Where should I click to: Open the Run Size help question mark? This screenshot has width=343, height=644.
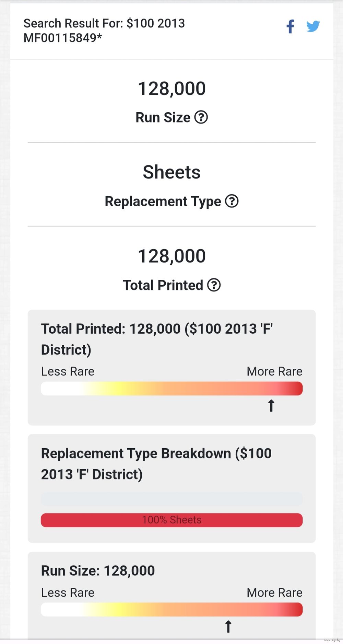click(x=201, y=117)
